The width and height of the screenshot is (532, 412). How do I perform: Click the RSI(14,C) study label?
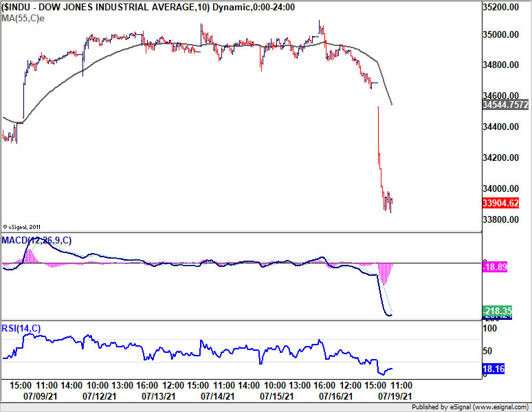click(x=21, y=328)
